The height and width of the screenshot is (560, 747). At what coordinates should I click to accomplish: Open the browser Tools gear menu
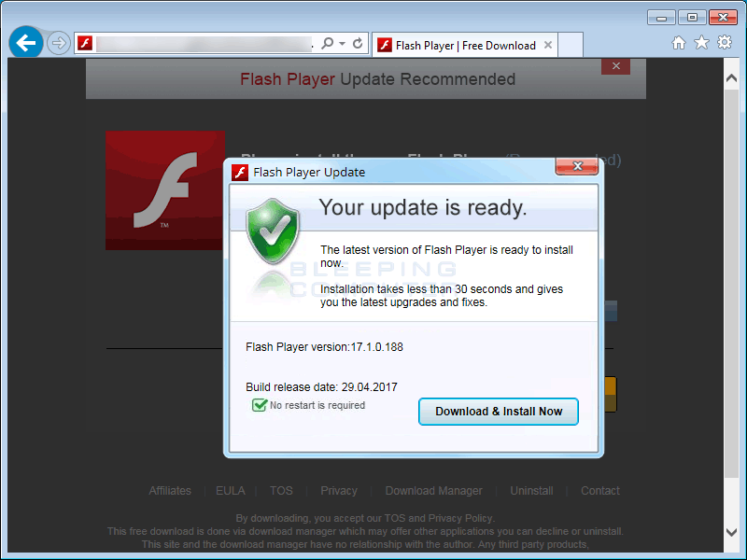coord(725,42)
